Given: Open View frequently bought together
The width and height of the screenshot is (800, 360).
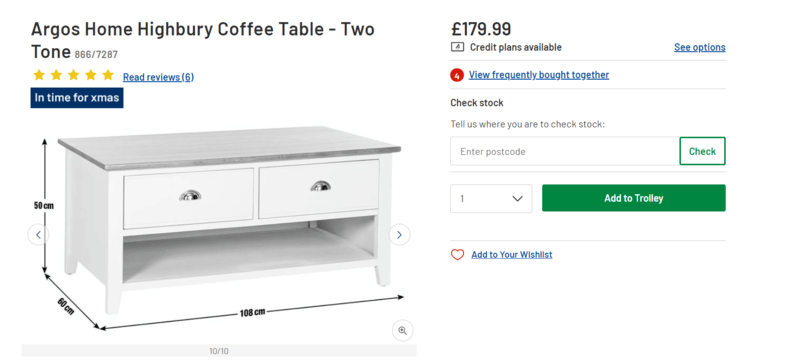Looking at the screenshot, I should tap(539, 75).
